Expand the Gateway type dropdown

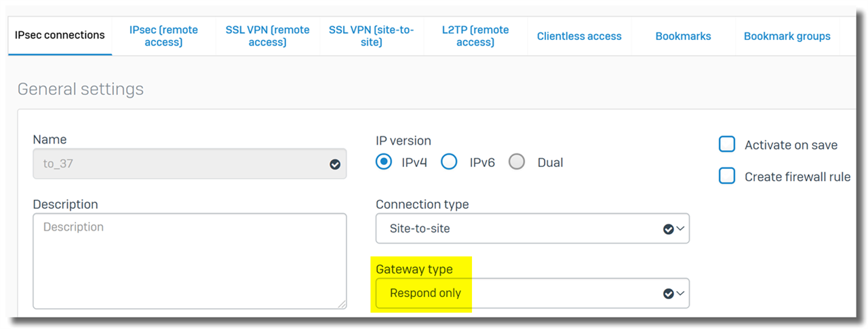532,294
